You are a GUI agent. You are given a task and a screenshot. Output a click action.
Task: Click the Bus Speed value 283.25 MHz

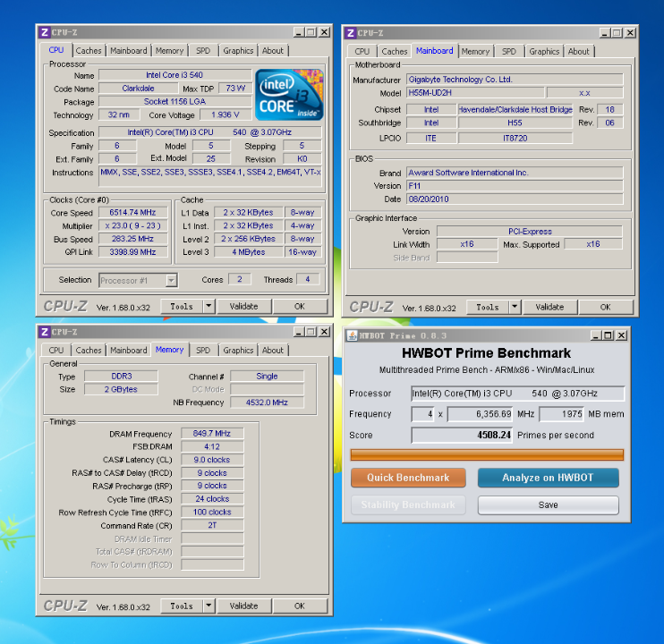tap(133, 239)
